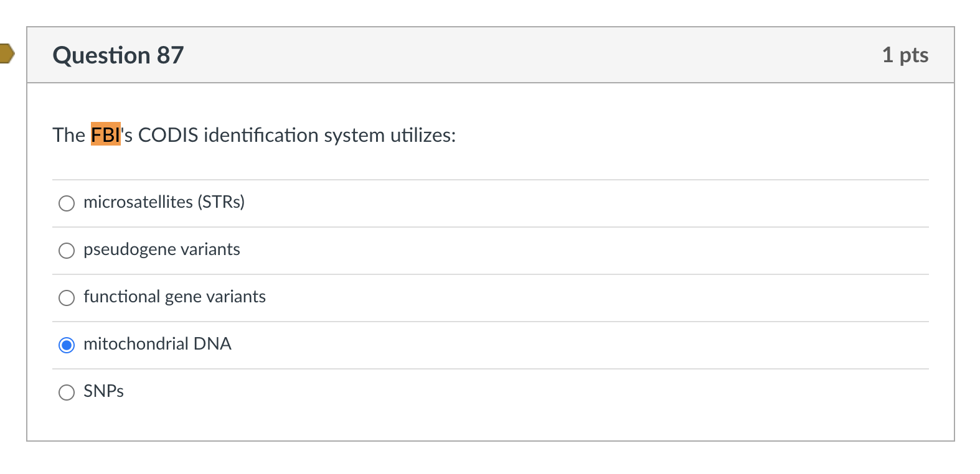Click empty gray area of question header
980x474 pixels.
pos(498,55)
